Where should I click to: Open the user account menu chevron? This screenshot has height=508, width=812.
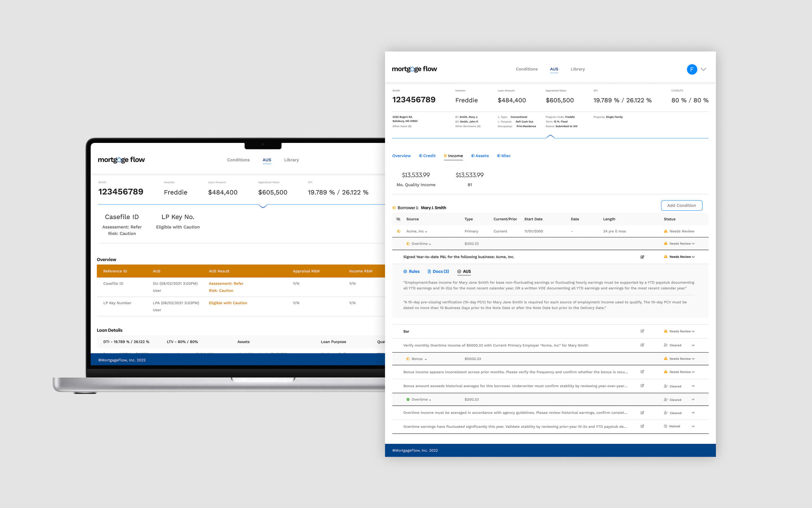pos(703,69)
